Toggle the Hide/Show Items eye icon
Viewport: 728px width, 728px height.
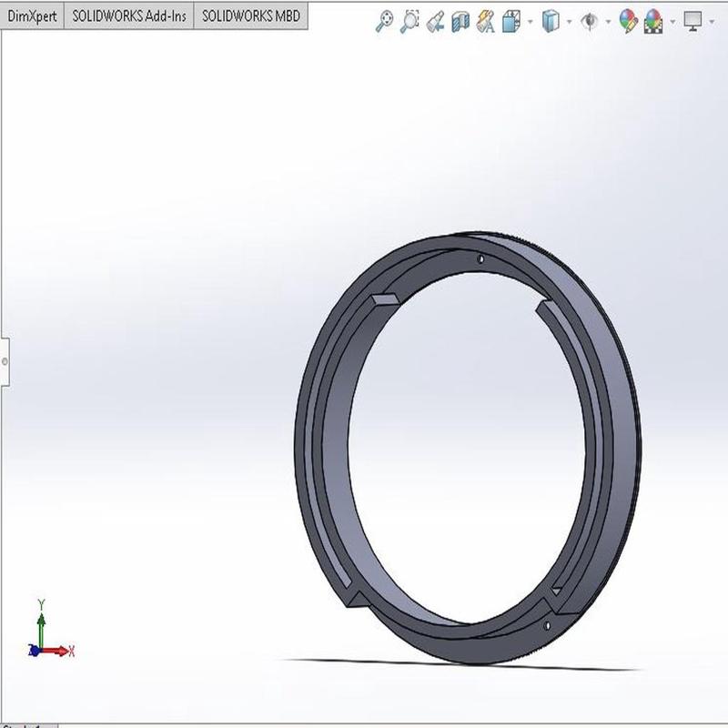pyautogui.click(x=590, y=21)
